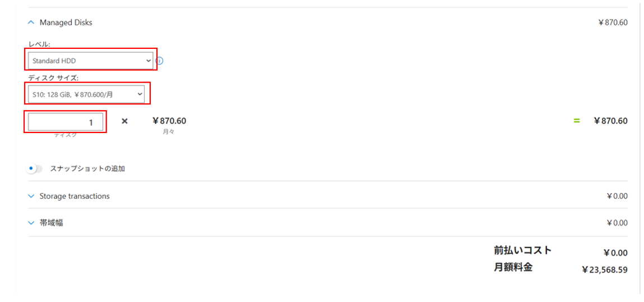644x302 pixels.
Task: Click the Managed Disks section title
Action: coord(66,23)
